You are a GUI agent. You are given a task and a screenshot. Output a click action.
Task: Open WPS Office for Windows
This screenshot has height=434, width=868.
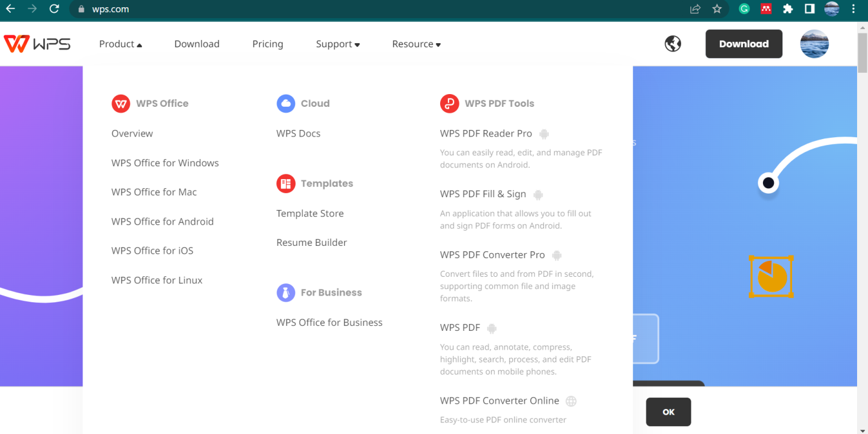point(165,163)
